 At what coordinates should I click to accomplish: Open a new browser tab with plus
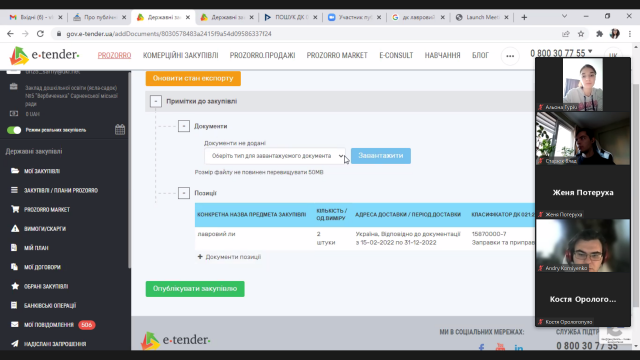(524, 17)
